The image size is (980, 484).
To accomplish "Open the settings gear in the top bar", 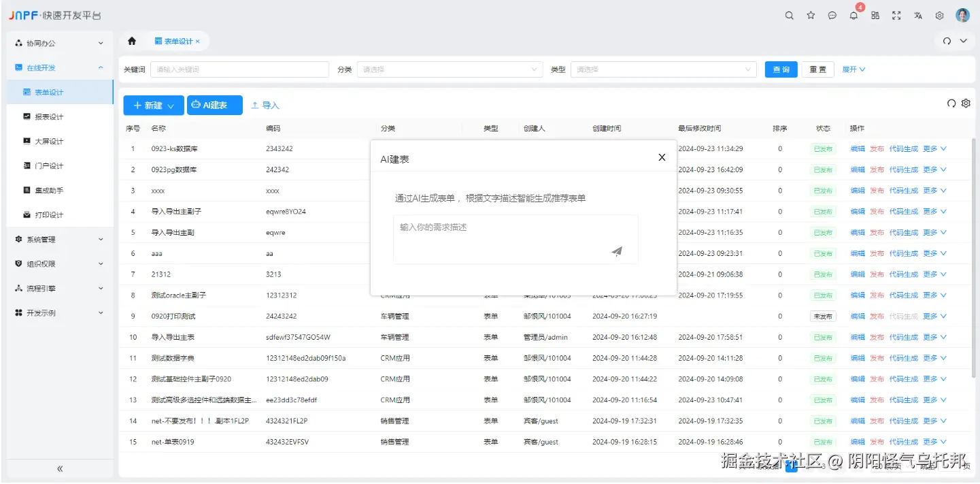I will tap(939, 15).
